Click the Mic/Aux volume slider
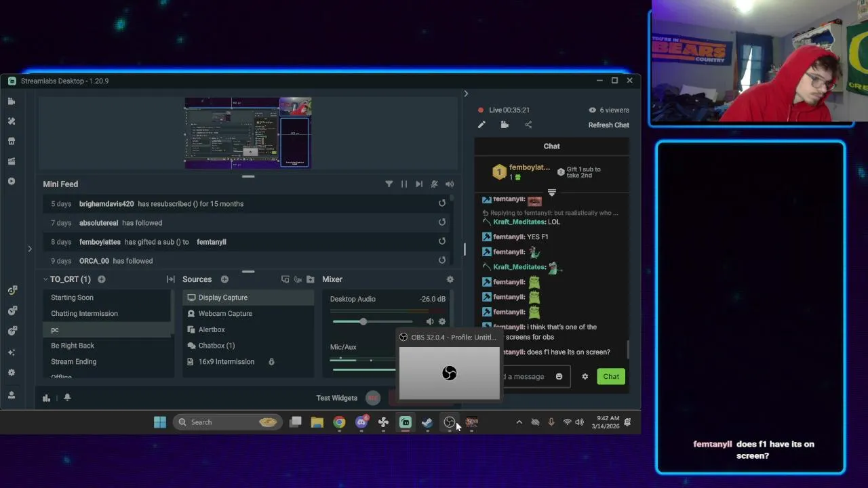 pos(363,369)
